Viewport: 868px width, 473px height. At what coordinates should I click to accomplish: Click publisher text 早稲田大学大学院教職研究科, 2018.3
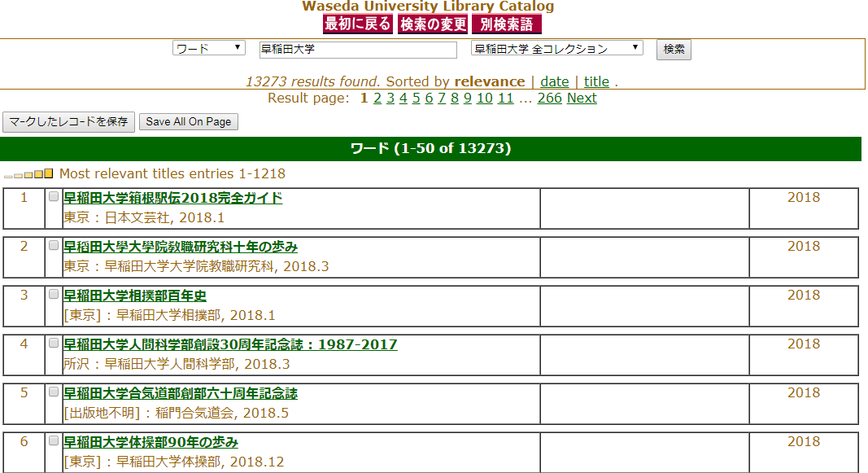point(216,266)
